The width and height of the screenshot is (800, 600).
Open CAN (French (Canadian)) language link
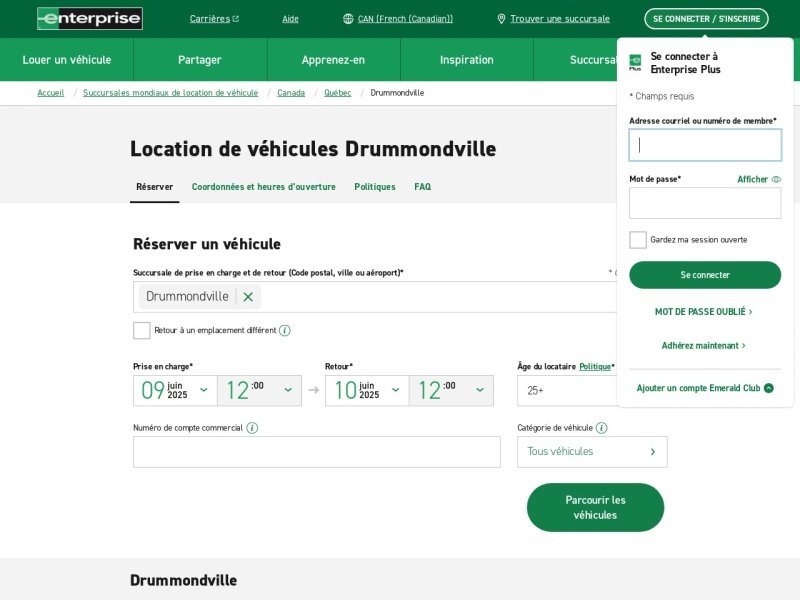pyautogui.click(x=405, y=19)
